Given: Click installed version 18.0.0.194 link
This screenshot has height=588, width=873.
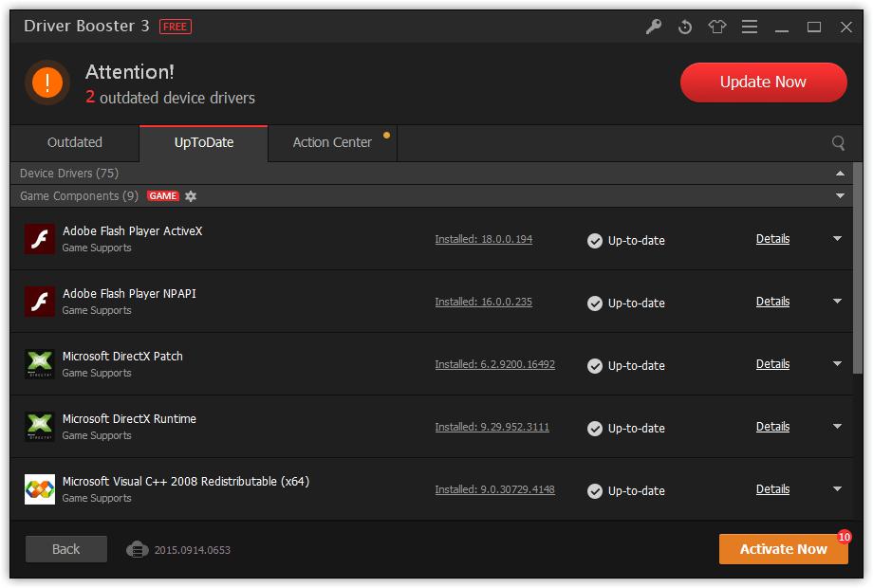Looking at the screenshot, I should [x=483, y=239].
